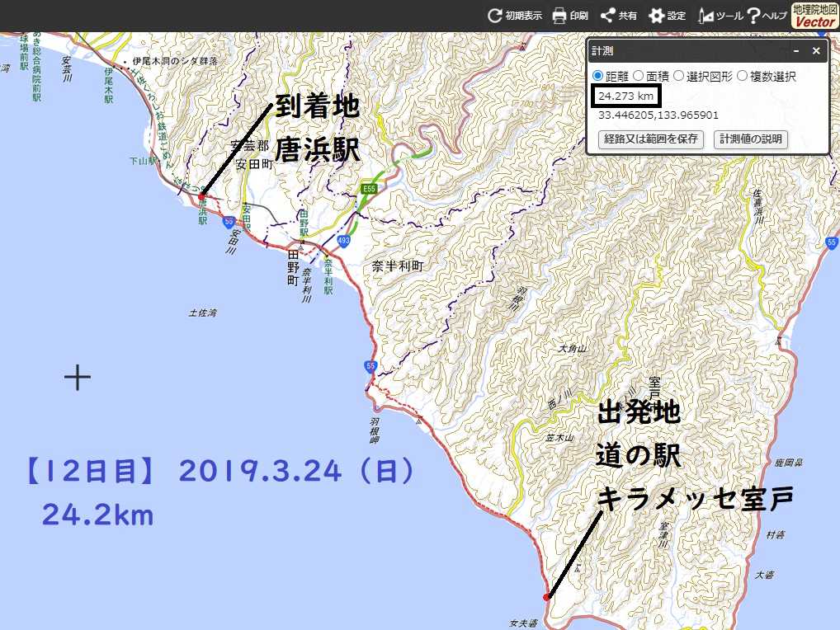Select the 距離 distance radio button
Image resolution: width=840 pixels, height=630 pixels.
[x=598, y=76]
